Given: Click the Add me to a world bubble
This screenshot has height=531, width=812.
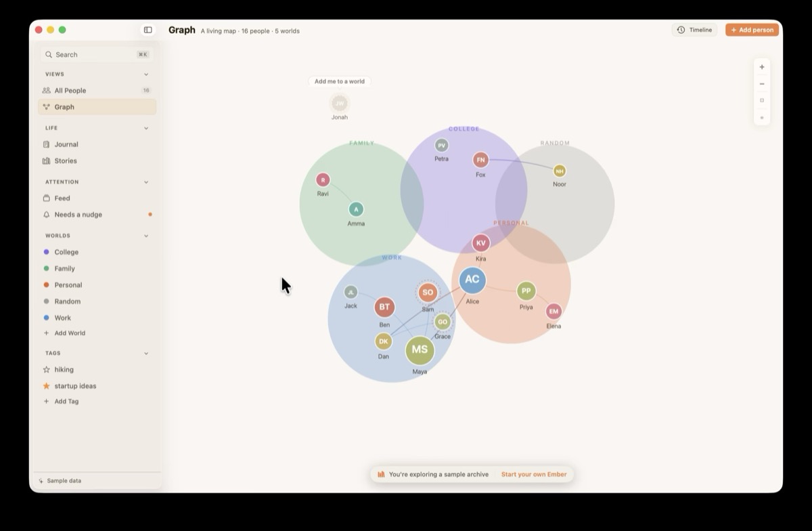Looking at the screenshot, I should pos(340,81).
